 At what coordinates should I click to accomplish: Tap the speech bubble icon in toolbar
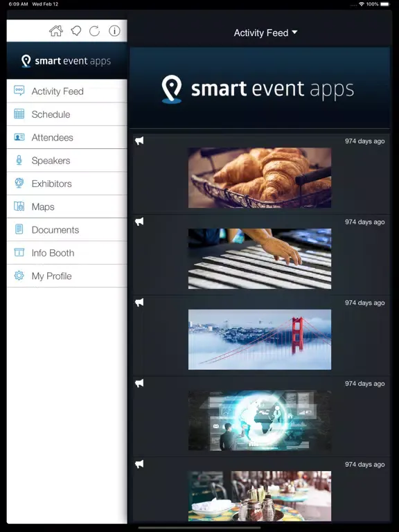76,31
